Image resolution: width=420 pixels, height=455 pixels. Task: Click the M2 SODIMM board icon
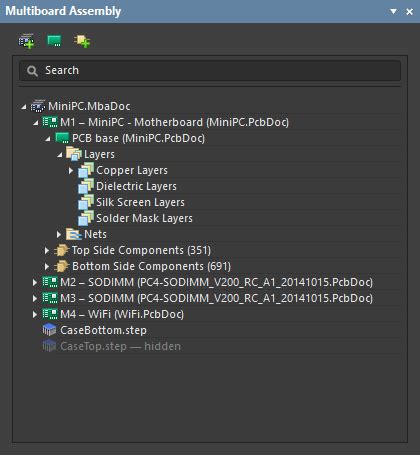pyautogui.click(x=50, y=282)
